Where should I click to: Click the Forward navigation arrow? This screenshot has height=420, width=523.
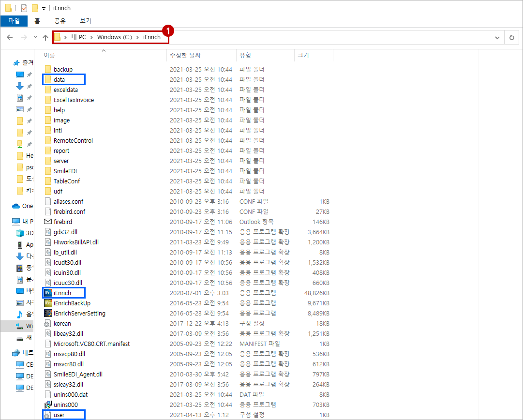(24, 37)
